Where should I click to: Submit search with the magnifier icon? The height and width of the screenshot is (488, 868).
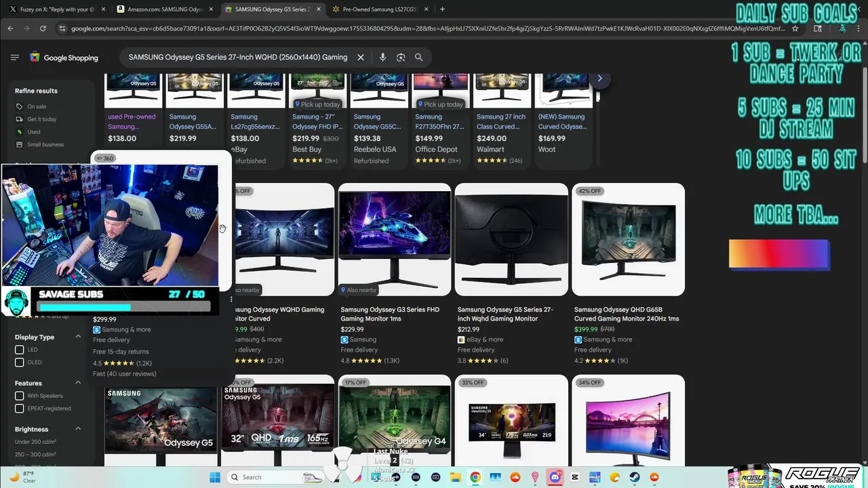tap(418, 58)
